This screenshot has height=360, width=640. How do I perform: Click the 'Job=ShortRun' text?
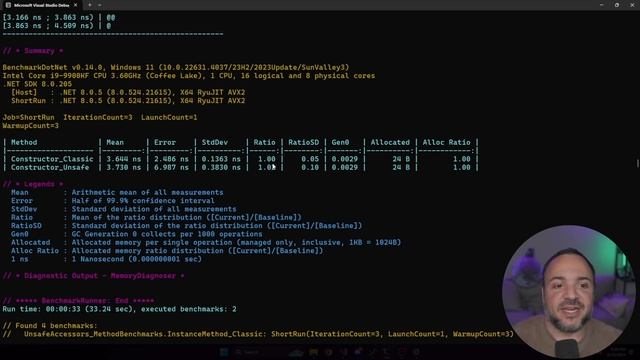(29, 118)
